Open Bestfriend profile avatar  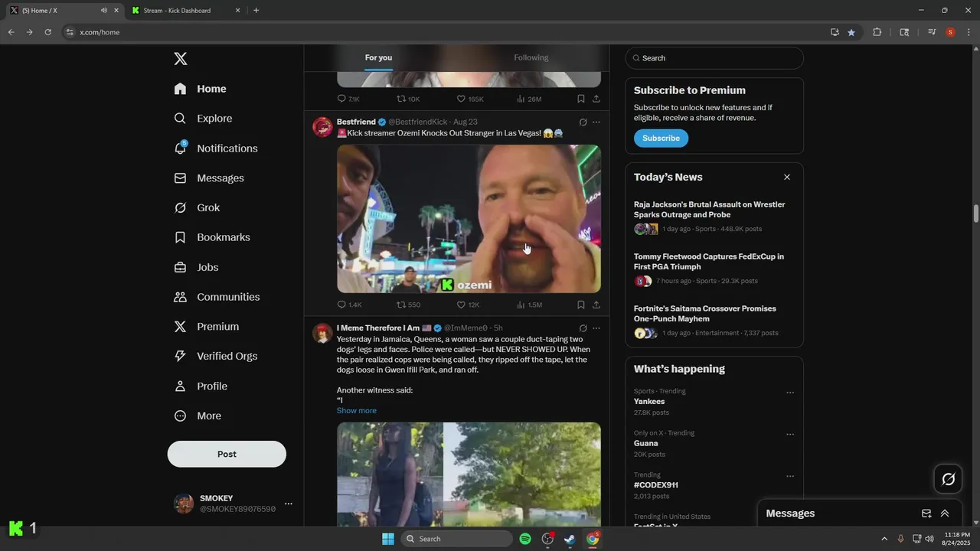pyautogui.click(x=322, y=127)
